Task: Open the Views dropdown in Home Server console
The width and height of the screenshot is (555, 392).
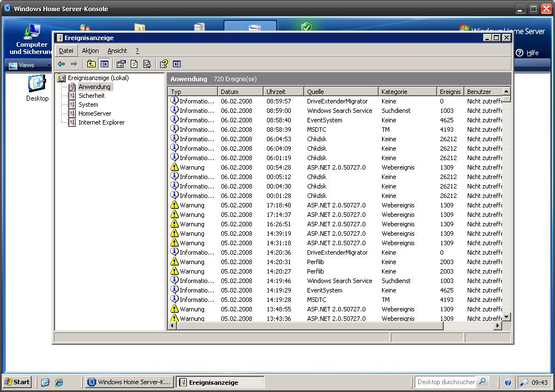Action: tap(29, 66)
